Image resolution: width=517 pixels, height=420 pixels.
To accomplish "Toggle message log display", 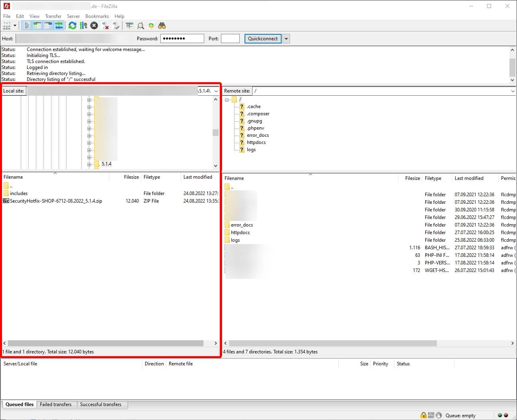I will click(x=26, y=26).
